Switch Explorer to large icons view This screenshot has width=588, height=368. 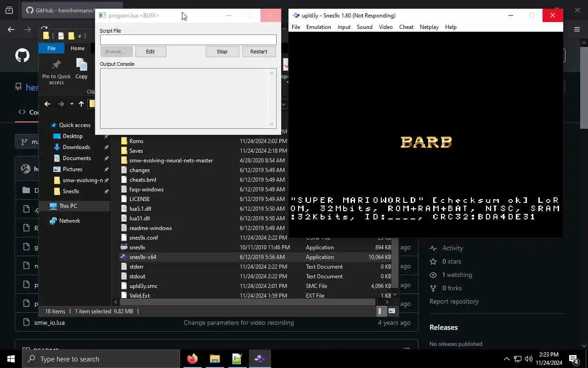coord(392,311)
